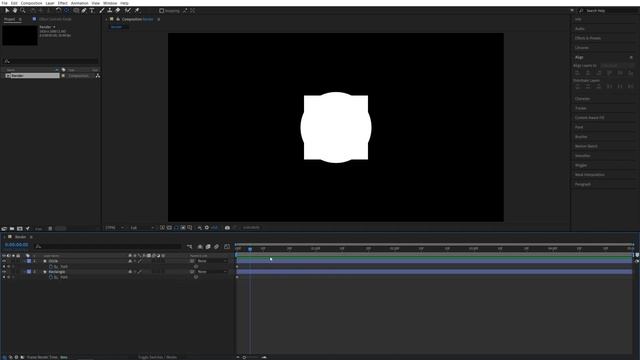Click the comp mini-flowchart icon in timeline
The image size is (640, 360).
tap(189, 247)
